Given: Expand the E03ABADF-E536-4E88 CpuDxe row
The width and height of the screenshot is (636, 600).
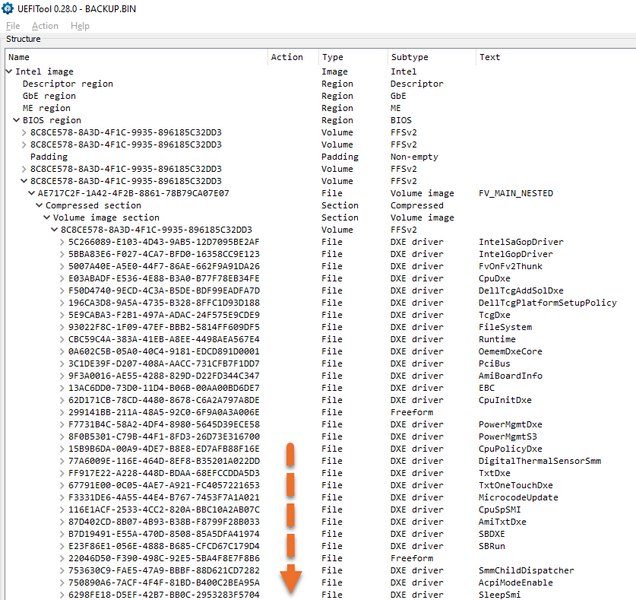Looking at the screenshot, I should (62, 279).
